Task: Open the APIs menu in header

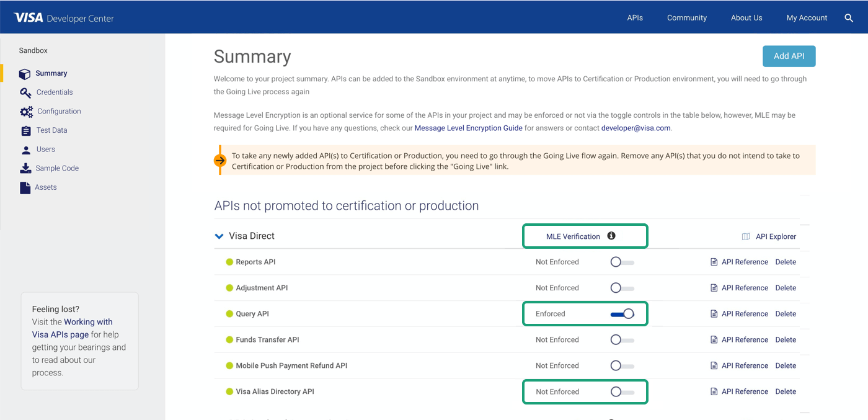Action: tap(635, 18)
